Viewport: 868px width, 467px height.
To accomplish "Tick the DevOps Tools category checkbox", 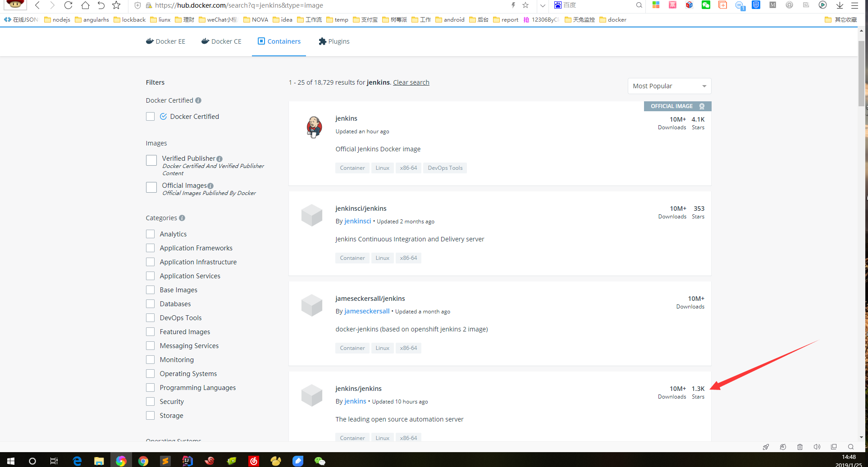I will (x=151, y=318).
